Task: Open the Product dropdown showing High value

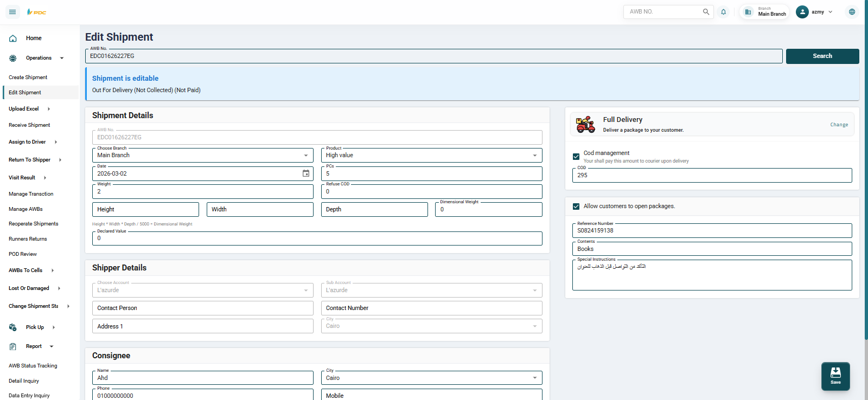Action: (x=432, y=155)
